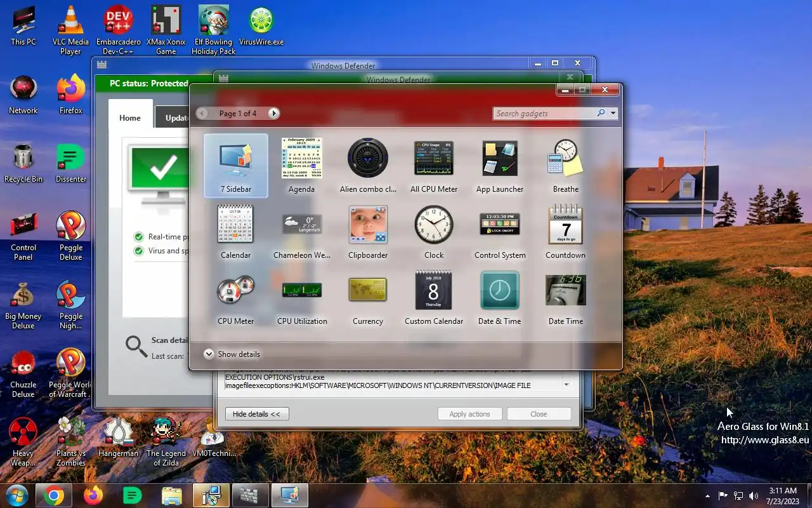The width and height of the screenshot is (812, 508).
Task: Click the Search gadgets input field
Action: 544,113
